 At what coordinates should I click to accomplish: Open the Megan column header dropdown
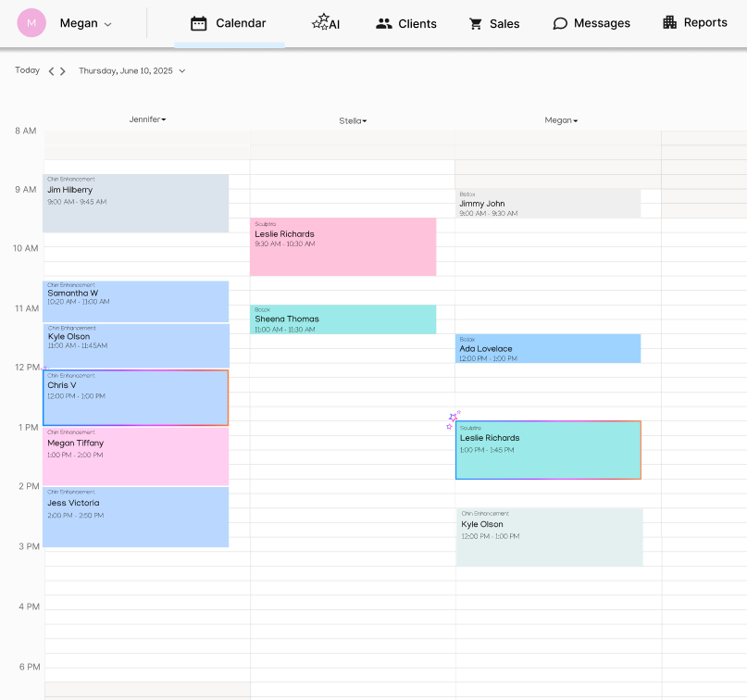[561, 120]
